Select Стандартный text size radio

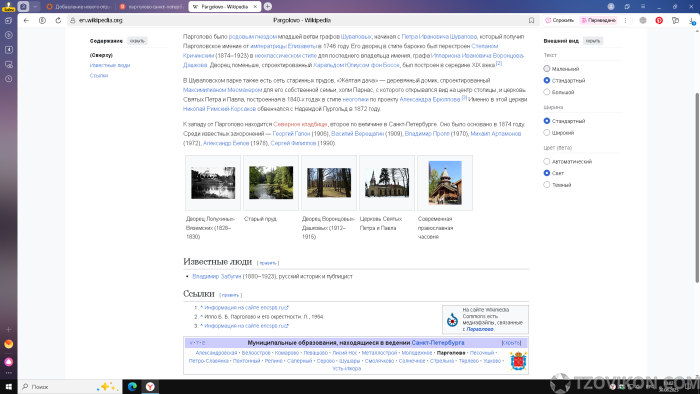(x=546, y=80)
